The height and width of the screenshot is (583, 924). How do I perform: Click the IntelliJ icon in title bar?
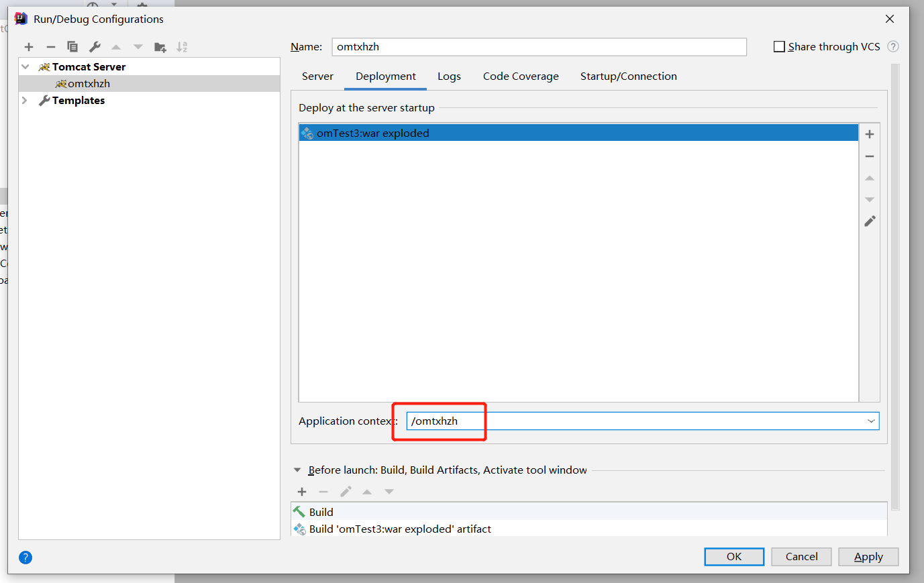pyautogui.click(x=21, y=19)
